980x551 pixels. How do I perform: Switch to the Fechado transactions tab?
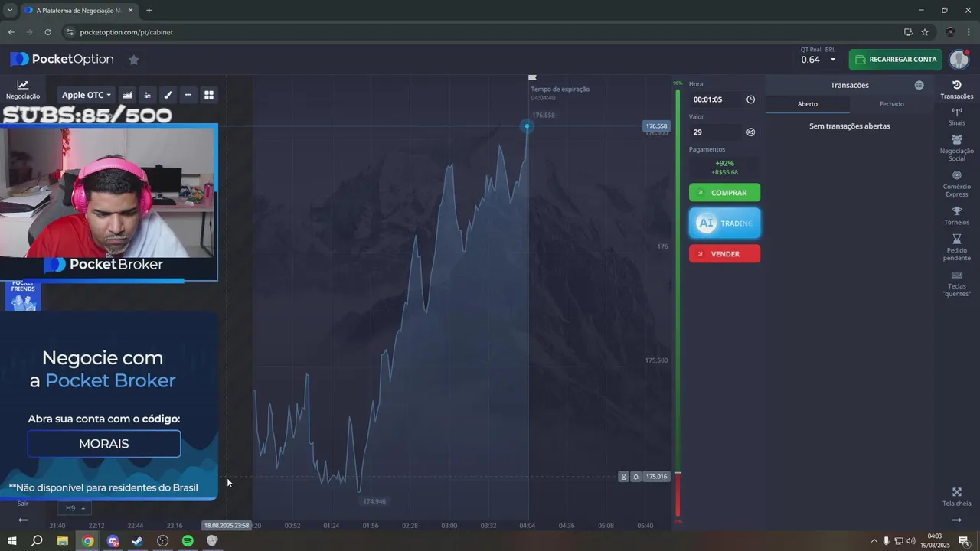pos(891,104)
